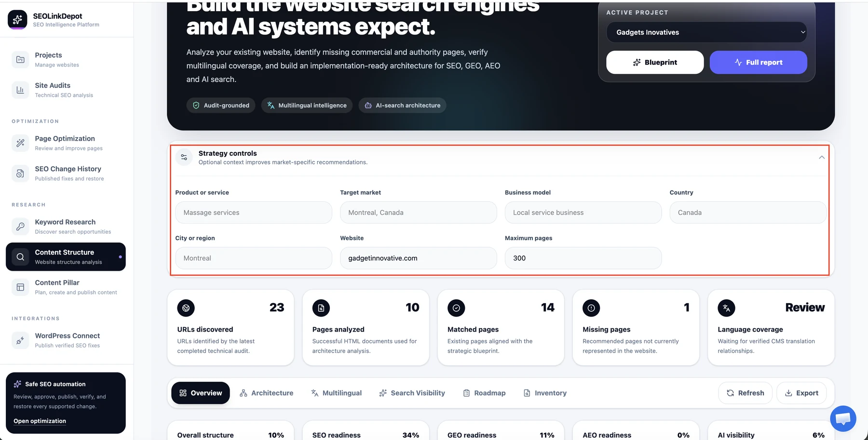The width and height of the screenshot is (868, 440).
Task: Switch to the Overview tab
Action: [201, 393]
